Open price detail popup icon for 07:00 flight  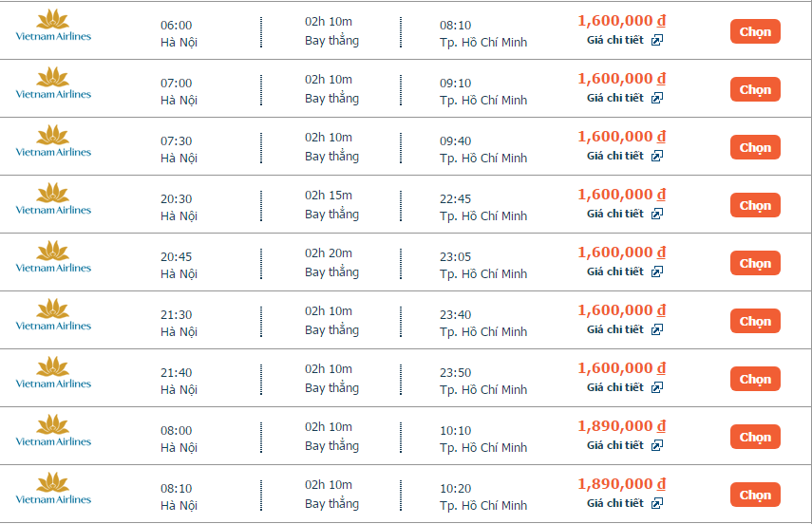click(x=657, y=98)
